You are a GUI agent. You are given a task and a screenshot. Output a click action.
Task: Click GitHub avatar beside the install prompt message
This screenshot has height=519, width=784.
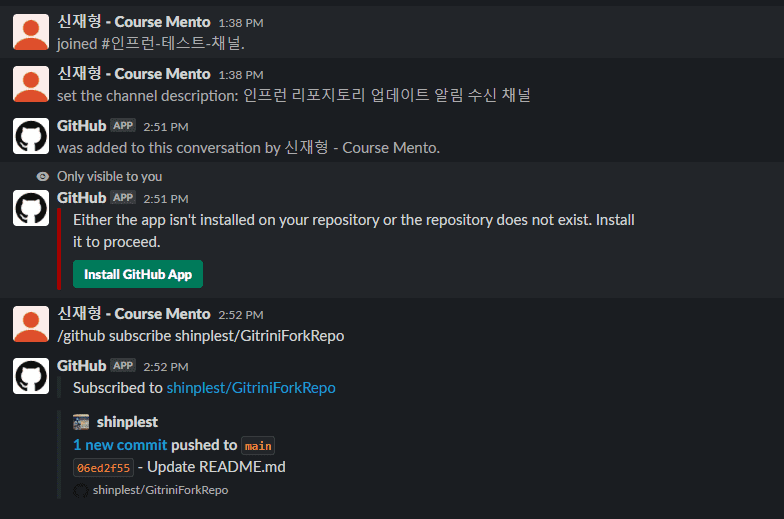pos(31,208)
